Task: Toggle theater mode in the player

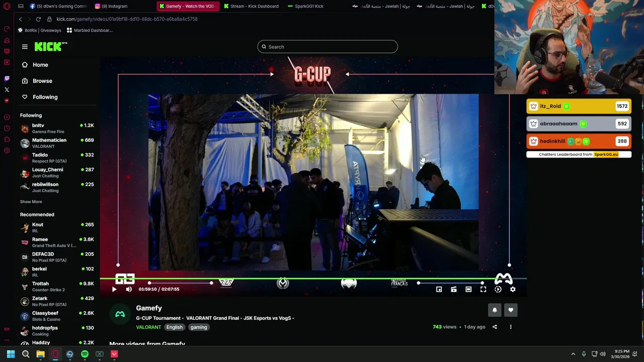Action: [468, 289]
